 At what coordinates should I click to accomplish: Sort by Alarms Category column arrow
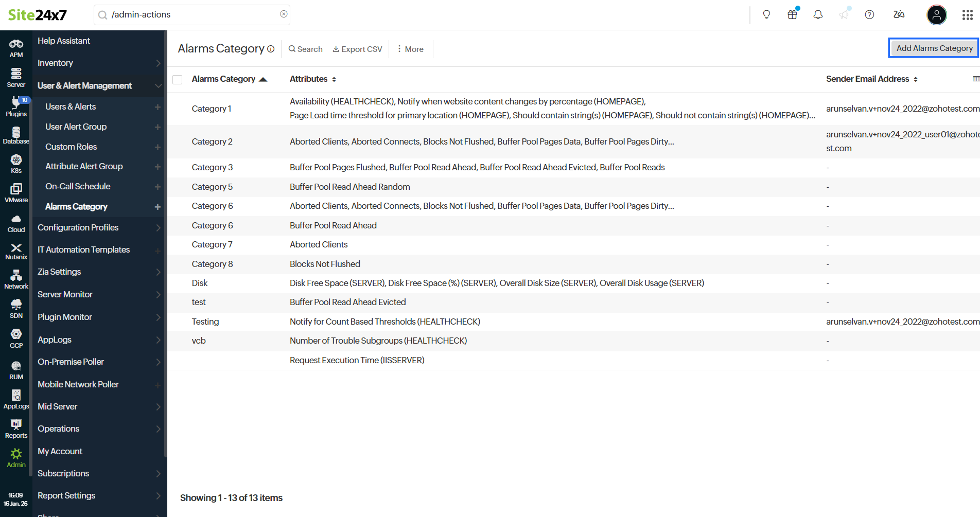[263, 79]
